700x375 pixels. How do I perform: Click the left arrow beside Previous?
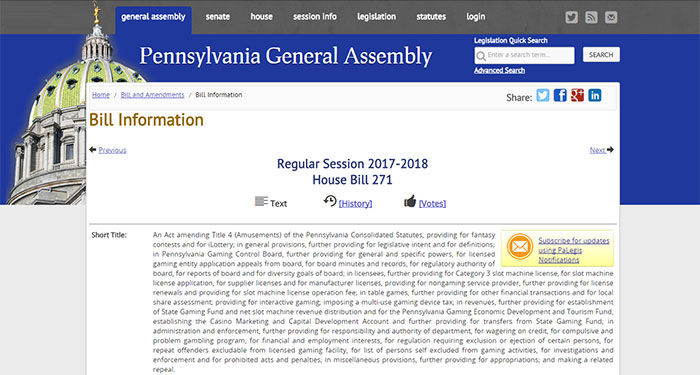pos(92,150)
